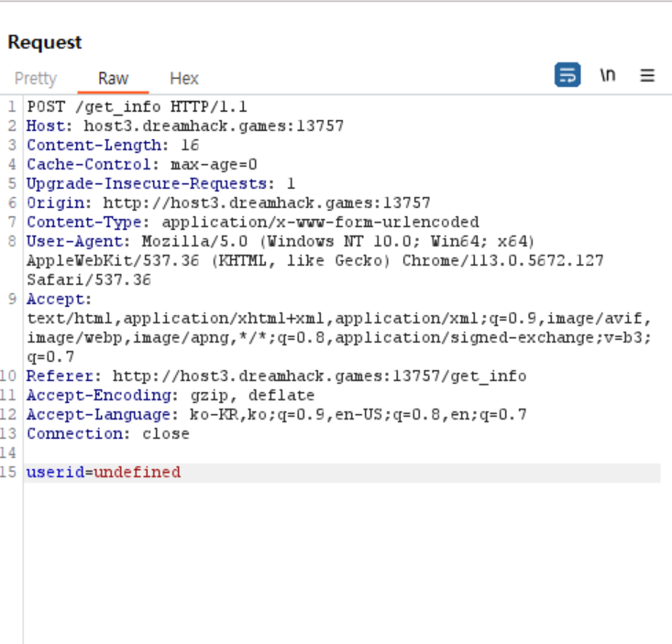Open the hamburger options menu

click(x=647, y=75)
